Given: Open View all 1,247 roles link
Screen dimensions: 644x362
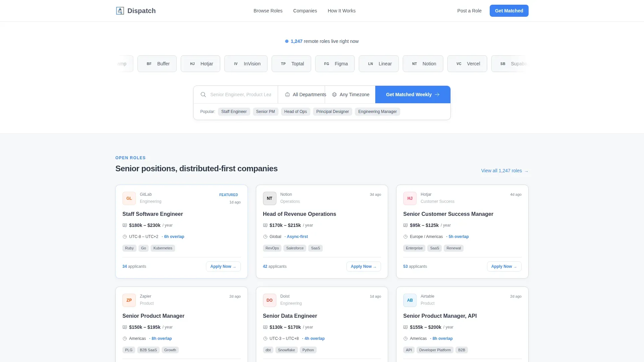Looking at the screenshot, I should pyautogui.click(x=505, y=171).
